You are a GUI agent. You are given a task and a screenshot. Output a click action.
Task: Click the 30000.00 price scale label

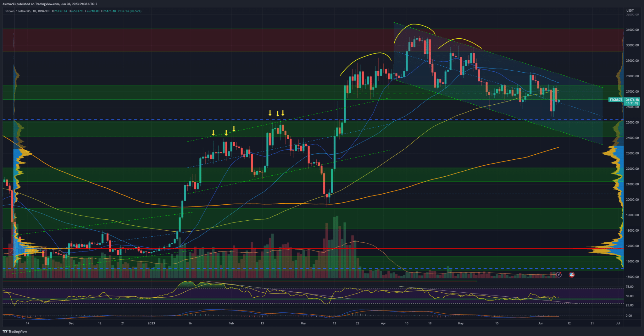point(632,45)
